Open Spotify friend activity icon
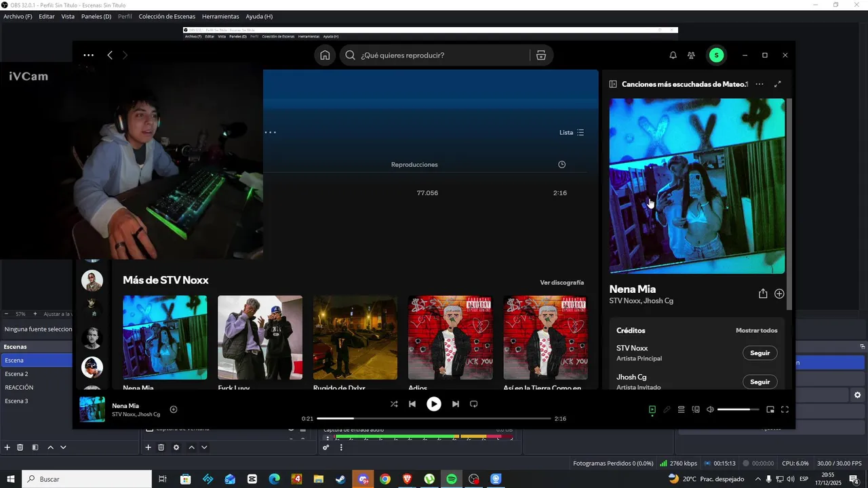Viewport: 868px width, 488px height. click(691, 56)
